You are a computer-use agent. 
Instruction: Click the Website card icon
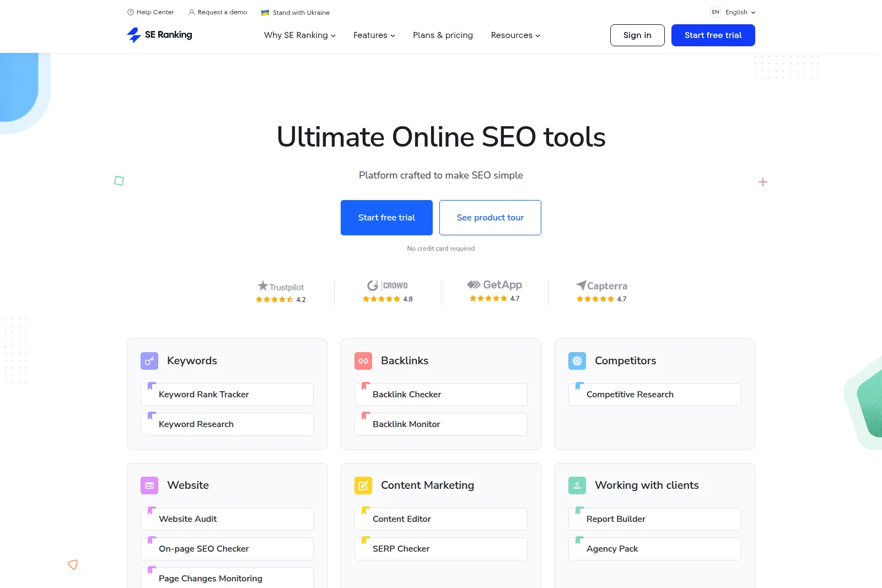[149, 485]
